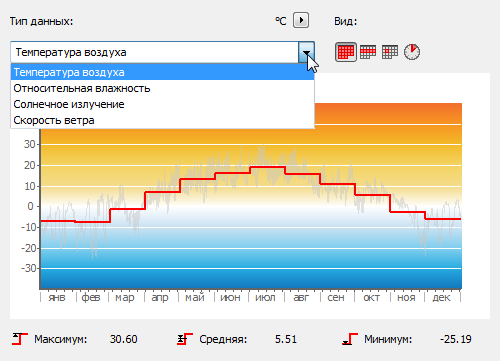Screen dimensions: 500x361
Task: Select the full-year grid view icon
Action: tap(346, 52)
